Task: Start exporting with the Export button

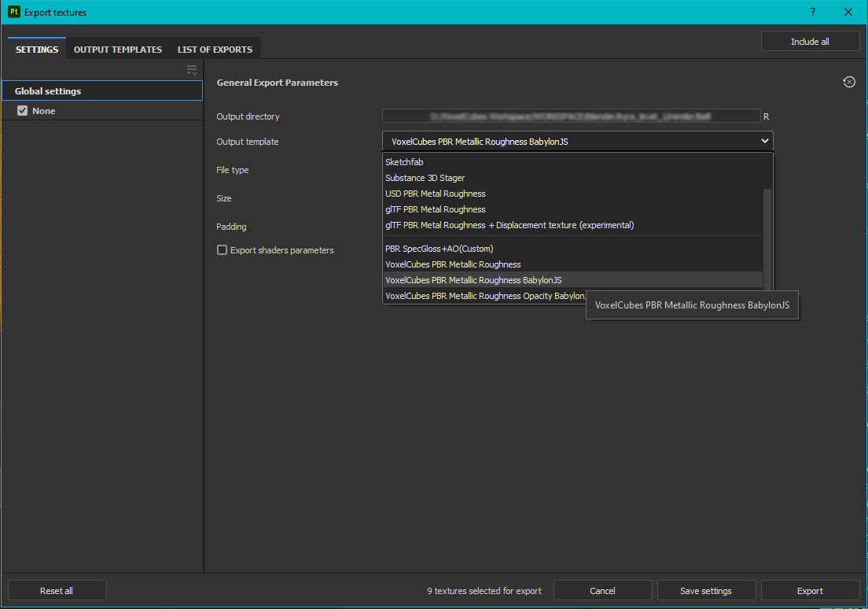Action: [x=810, y=590]
